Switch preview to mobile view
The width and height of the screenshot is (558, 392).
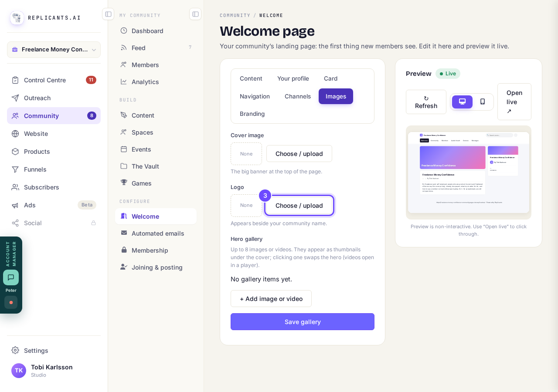click(x=483, y=102)
